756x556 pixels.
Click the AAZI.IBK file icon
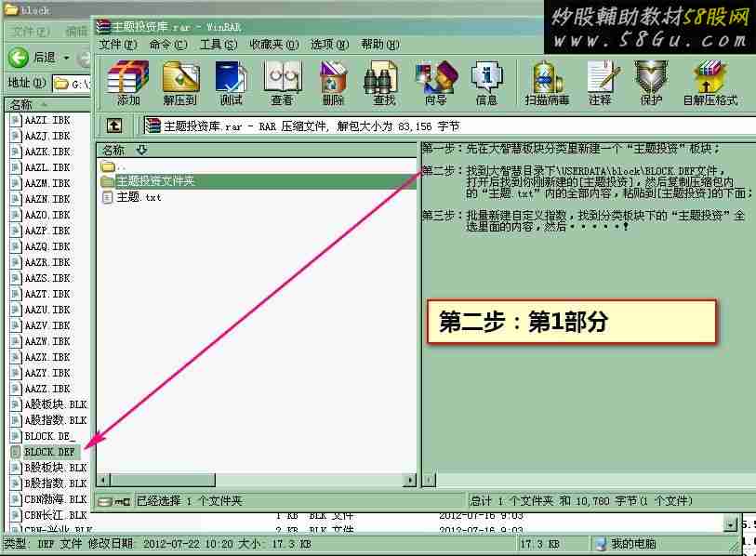click(x=16, y=120)
